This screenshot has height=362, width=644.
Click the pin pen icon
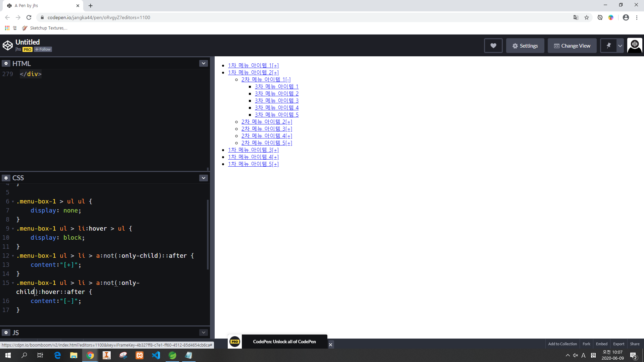[608, 46]
